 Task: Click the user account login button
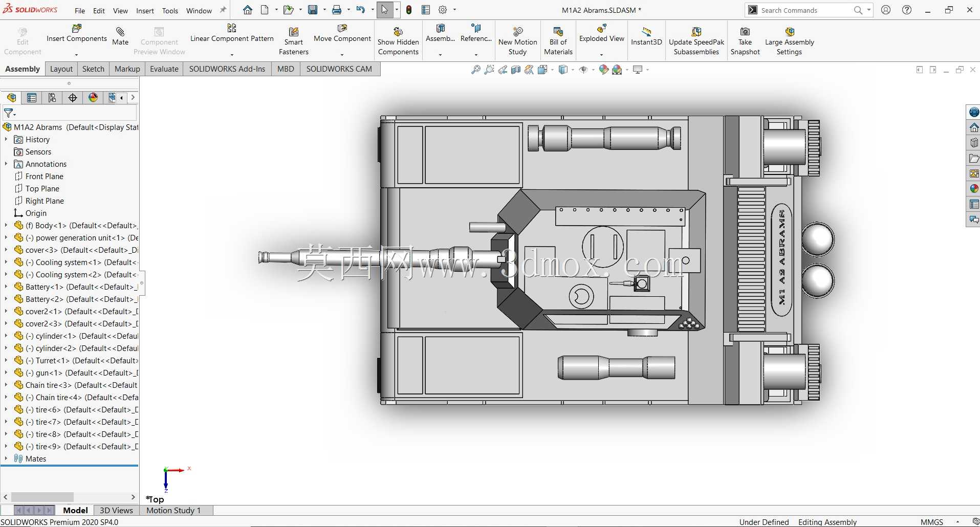(x=886, y=10)
